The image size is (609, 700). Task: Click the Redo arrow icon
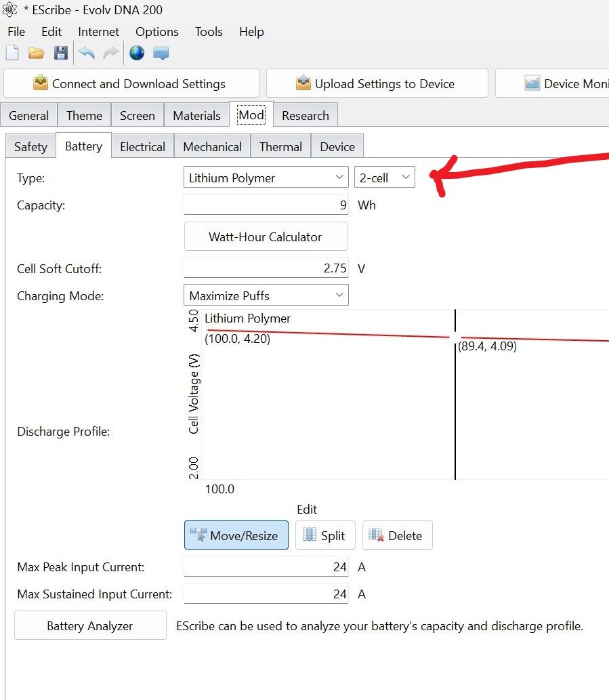tap(110, 54)
